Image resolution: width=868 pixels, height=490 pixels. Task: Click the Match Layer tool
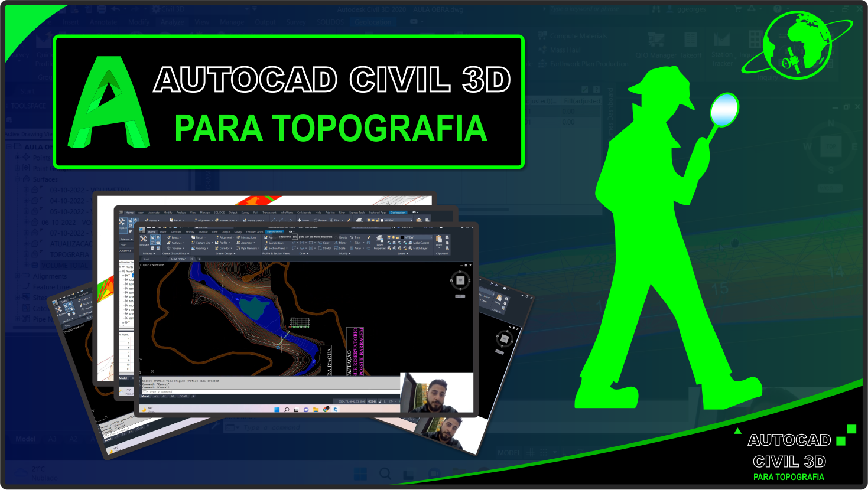[418, 249]
